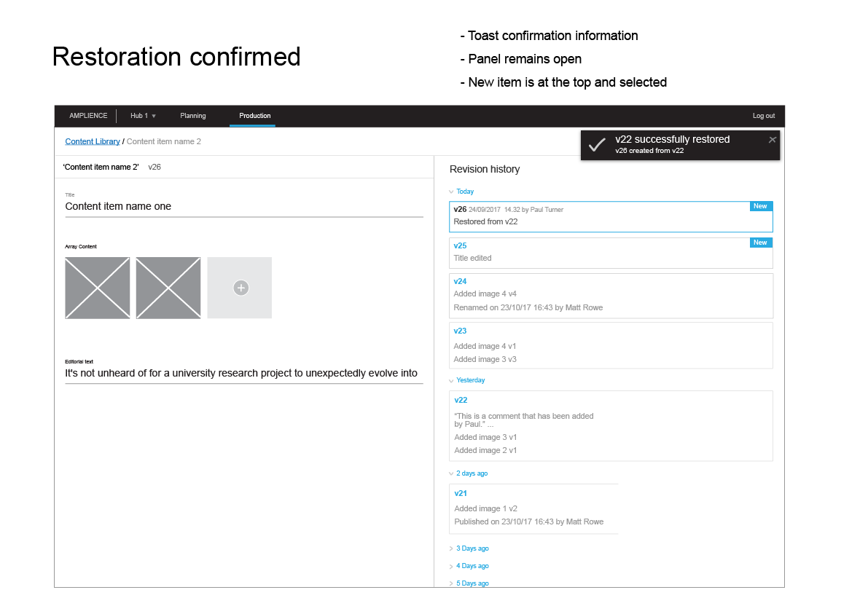Click the New badge on v25
Viewport: 868px width, 614px height.
tap(761, 243)
